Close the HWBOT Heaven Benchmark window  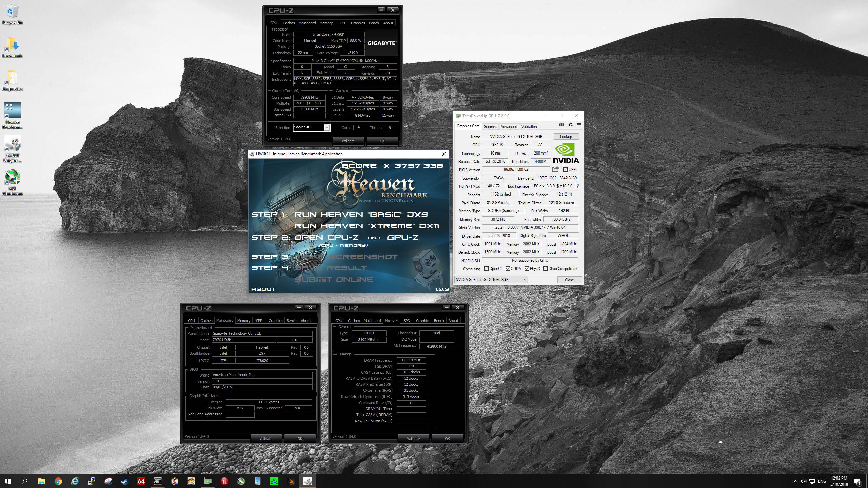pyautogui.click(x=444, y=154)
